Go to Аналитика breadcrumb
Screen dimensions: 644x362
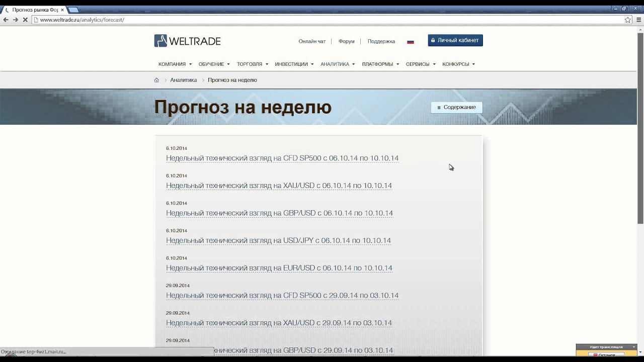coord(184,80)
